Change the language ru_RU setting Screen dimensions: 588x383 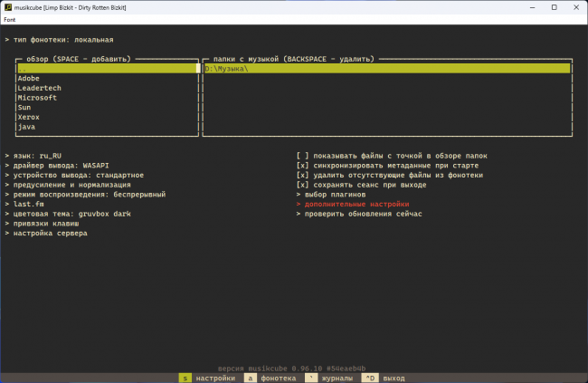[x=33, y=156]
